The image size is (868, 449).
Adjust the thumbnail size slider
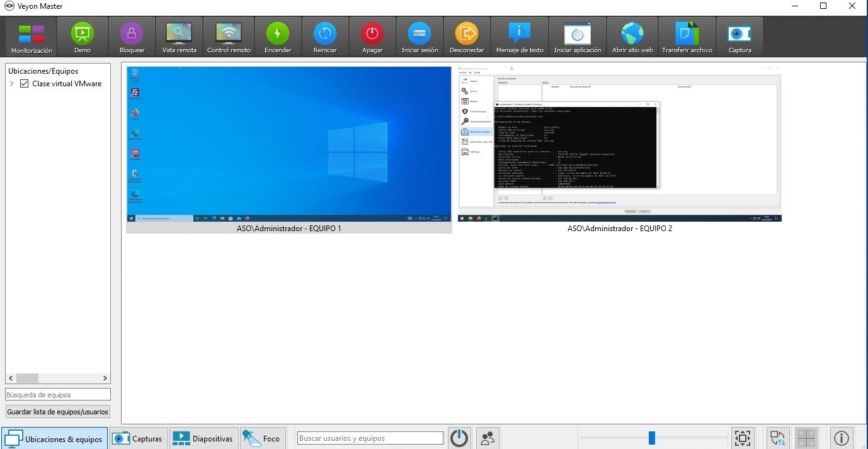(x=652, y=438)
